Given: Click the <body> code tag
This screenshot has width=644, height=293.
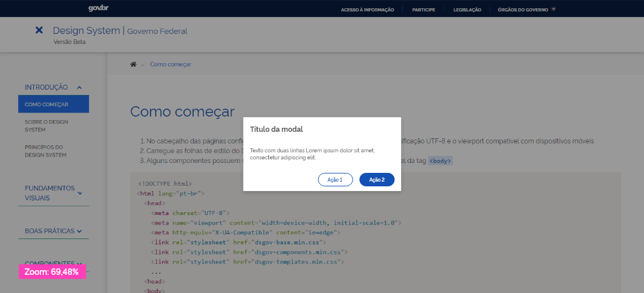Looking at the screenshot, I should 440,161.
